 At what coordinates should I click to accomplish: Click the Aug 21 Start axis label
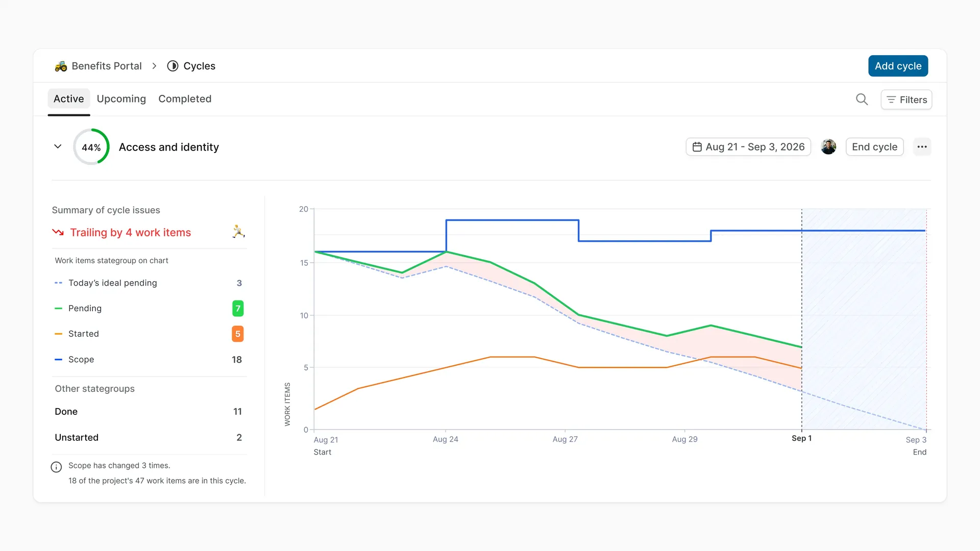click(x=326, y=446)
